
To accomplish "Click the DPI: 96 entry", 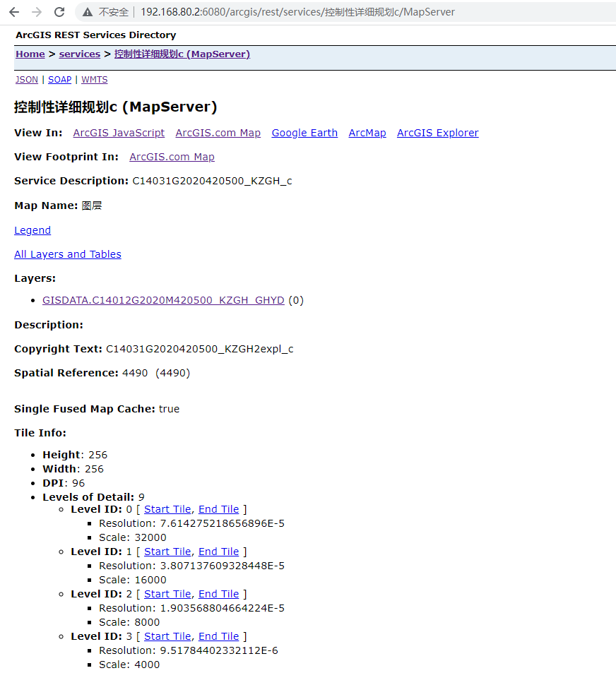I will click(64, 483).
